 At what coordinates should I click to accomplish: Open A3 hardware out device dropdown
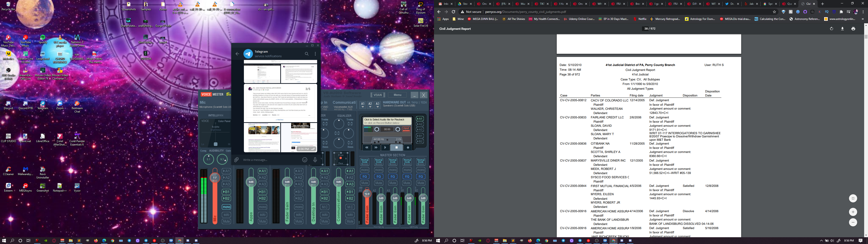click(377, 105)
